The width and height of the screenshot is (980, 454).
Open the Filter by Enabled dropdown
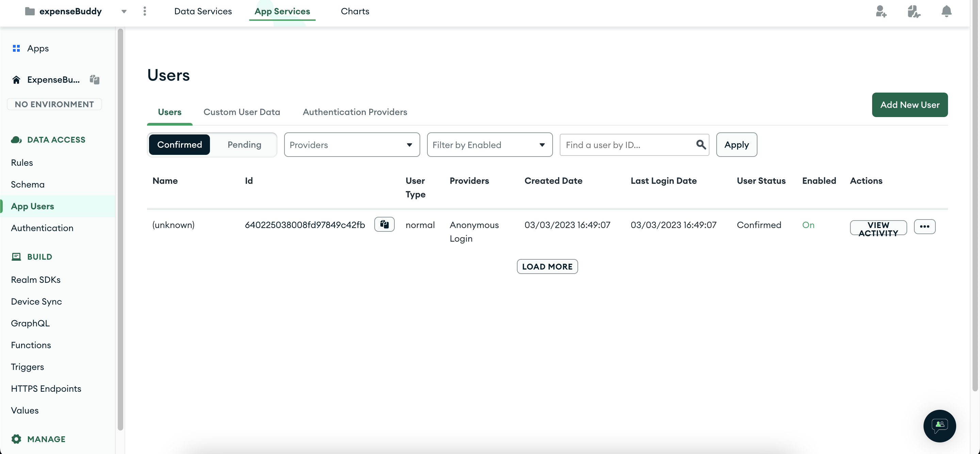(490, 145)
